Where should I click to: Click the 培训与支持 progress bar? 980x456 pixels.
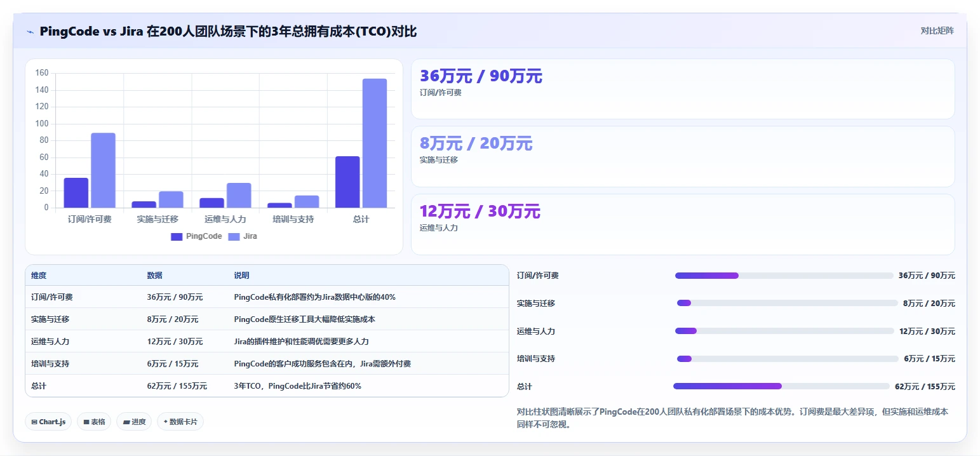[x=788, y=359]
